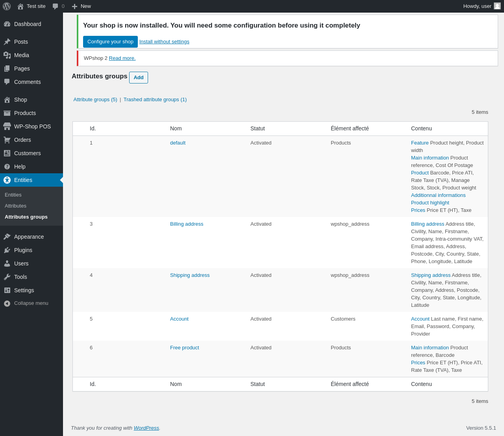This screenshot has height=436, width=504.
Task: Open the New menu label in admin bar
Action: tap(86, 6)
